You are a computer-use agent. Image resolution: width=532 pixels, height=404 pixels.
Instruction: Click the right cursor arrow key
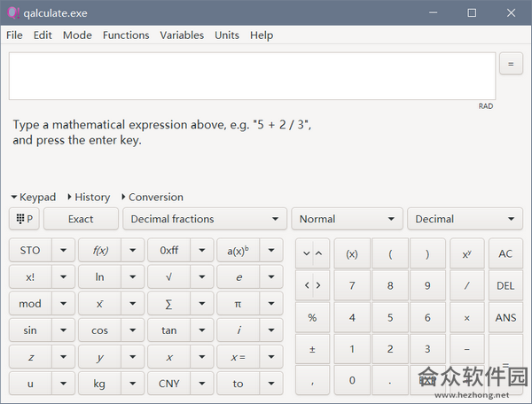tap(319, 285)
